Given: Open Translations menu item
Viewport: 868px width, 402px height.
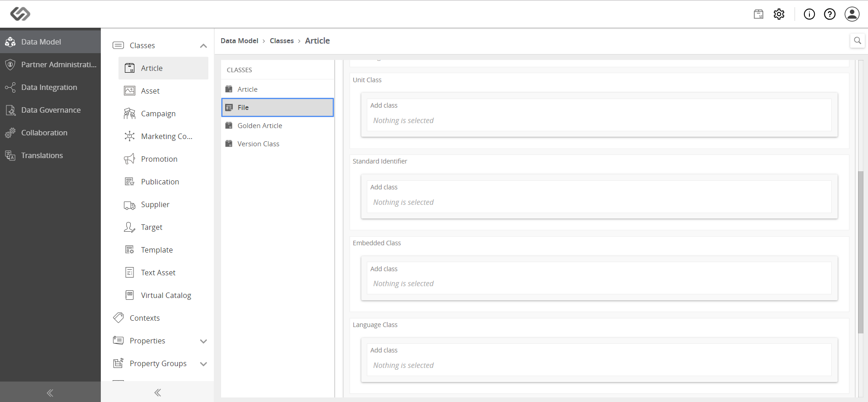Looking at the screenshot, I should click(50, 155).
